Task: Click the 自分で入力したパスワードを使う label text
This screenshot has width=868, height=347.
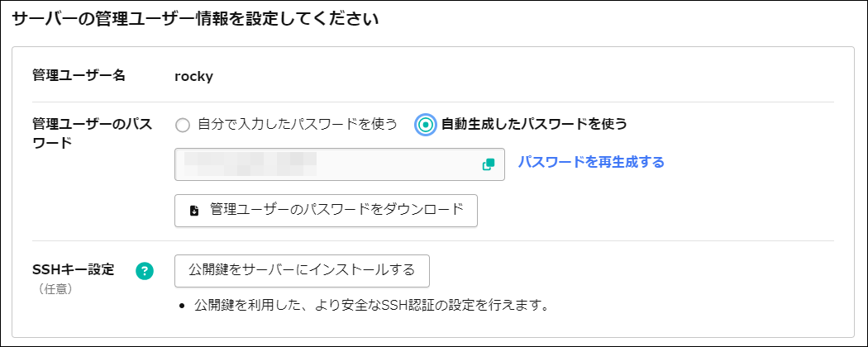Action: click(x=298, y=125)
